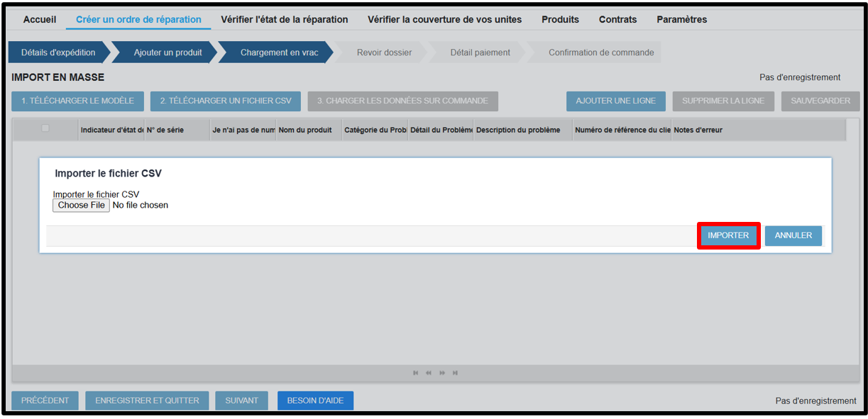Click 3. Charger les données sur commande

pos(402,101)
